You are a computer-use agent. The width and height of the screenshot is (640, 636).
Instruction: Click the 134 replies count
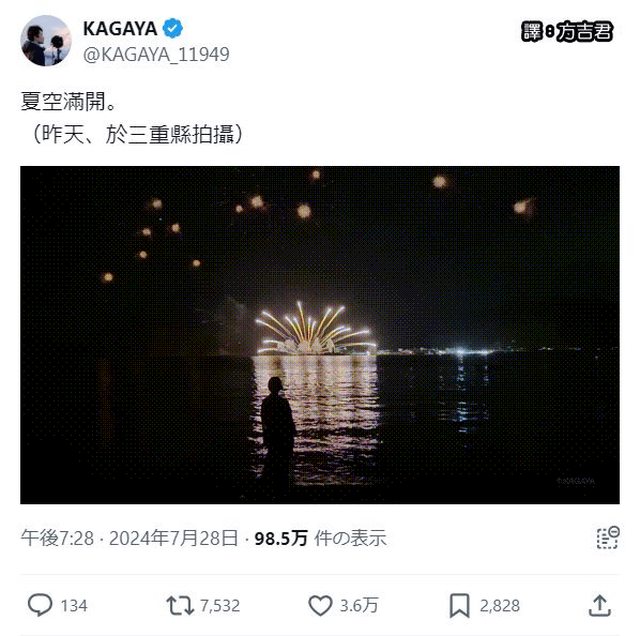74,605
